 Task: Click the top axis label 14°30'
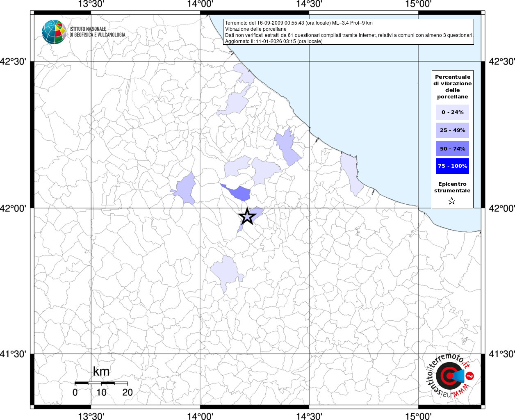(x=309, y=4)
